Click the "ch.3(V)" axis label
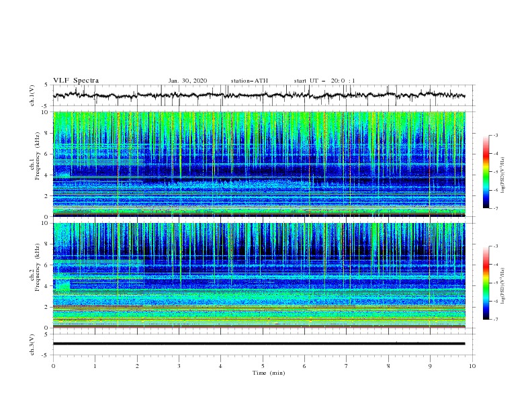The image size is (532, 411). pos(32,345)
